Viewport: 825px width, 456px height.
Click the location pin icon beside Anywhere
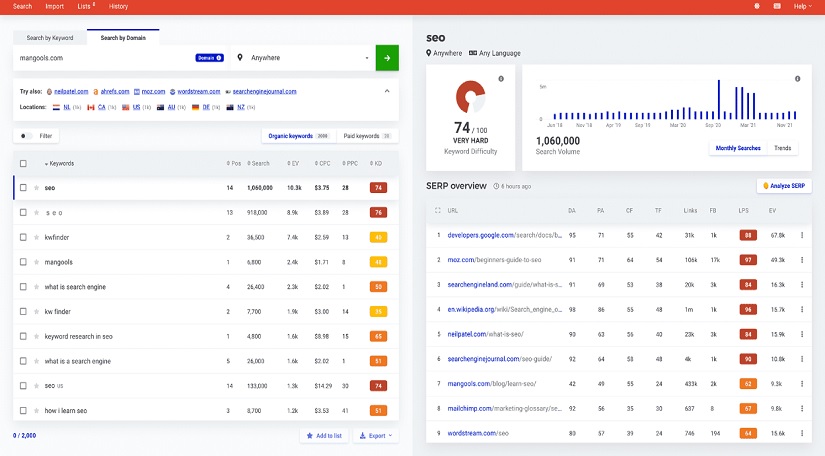240,57
